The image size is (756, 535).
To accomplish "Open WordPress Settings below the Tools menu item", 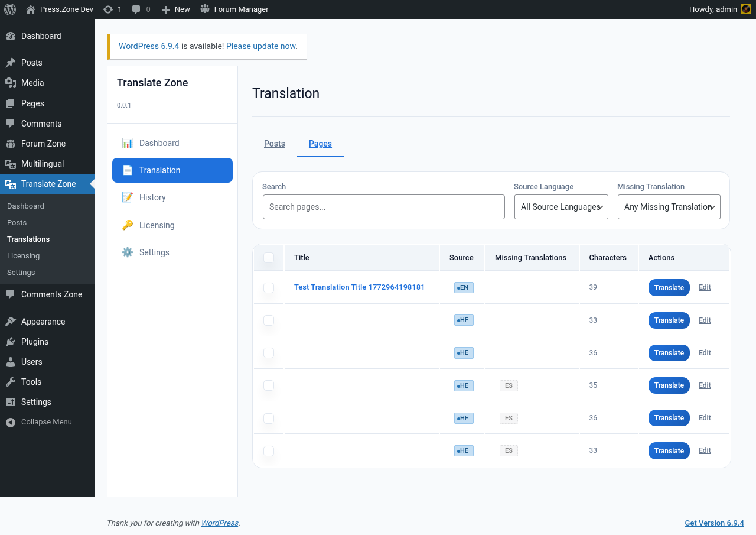I will coord(47,402).
